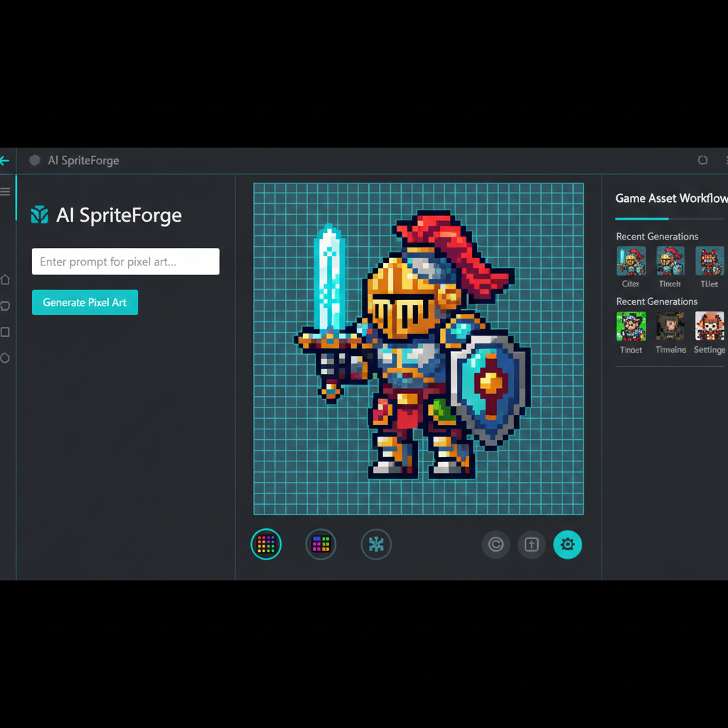Viewport: 728px width, 728px height.
Task: Click the prompt input field
Action: pos(125,262)
